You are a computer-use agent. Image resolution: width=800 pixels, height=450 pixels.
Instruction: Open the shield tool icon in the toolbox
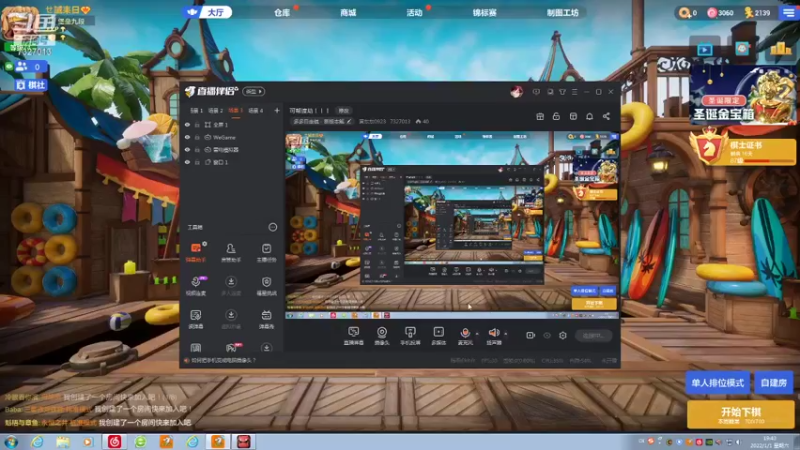[x=266, y=286]
